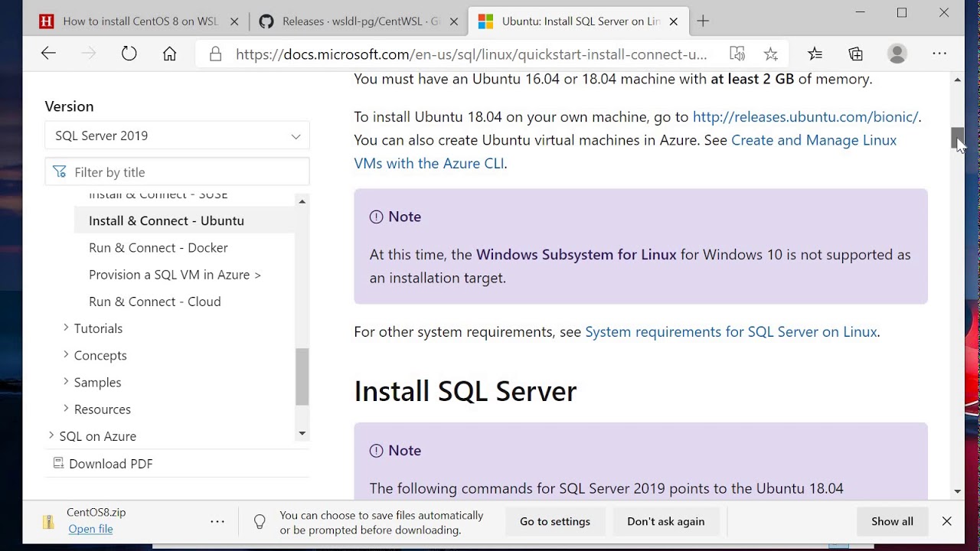The width and height of the screenshot is (980, 551).
Task: View site lock information icon
Action: click(x=216, y=54)
